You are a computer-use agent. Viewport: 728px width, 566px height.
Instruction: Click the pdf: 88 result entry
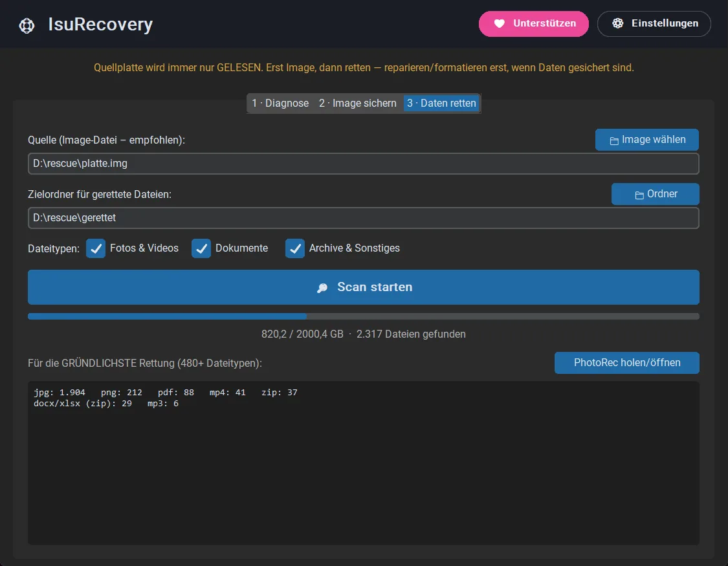176,393
